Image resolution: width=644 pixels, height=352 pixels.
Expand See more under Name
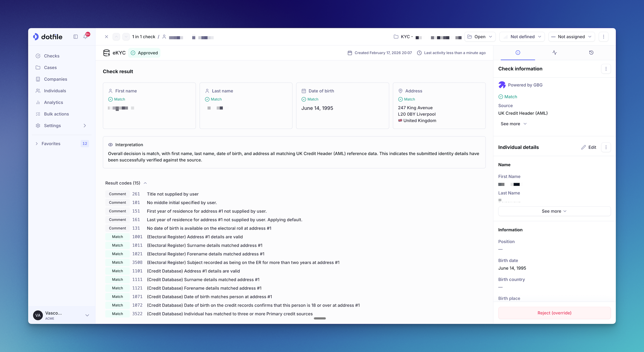tap(554, 211)
